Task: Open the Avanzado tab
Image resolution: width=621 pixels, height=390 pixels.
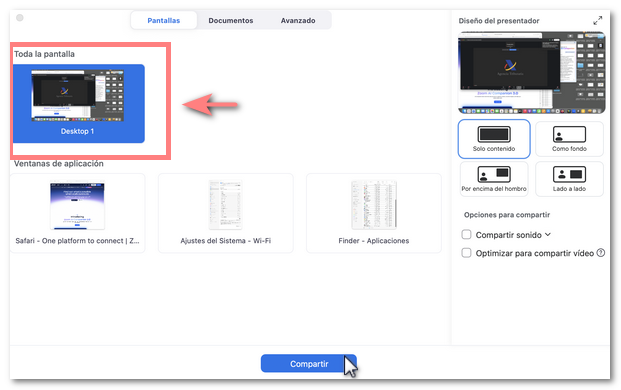Action: tap(298, 20)
